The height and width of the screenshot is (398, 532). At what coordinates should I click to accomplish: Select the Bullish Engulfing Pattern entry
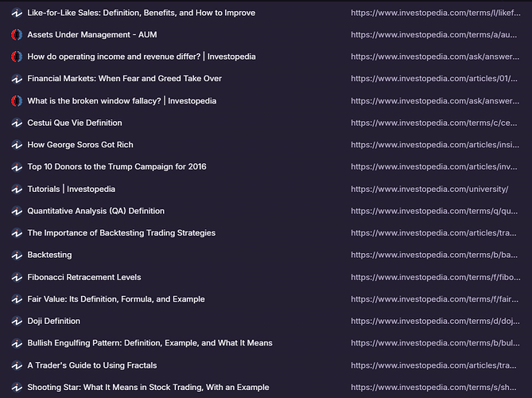tap(150, 343)
